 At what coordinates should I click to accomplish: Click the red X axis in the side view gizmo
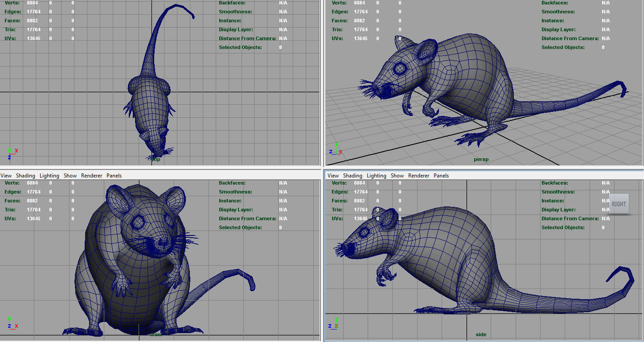tap(336, 326)
